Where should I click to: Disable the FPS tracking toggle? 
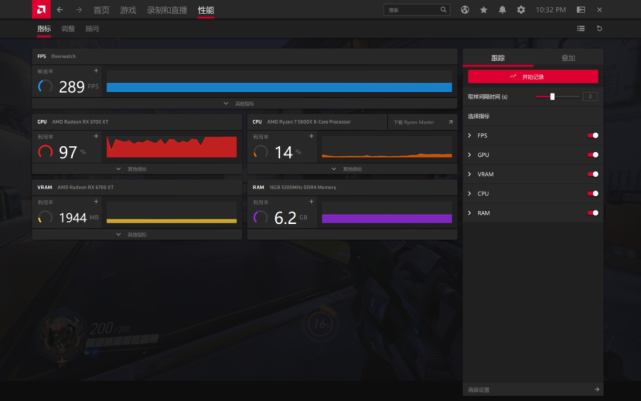[593, 135]
